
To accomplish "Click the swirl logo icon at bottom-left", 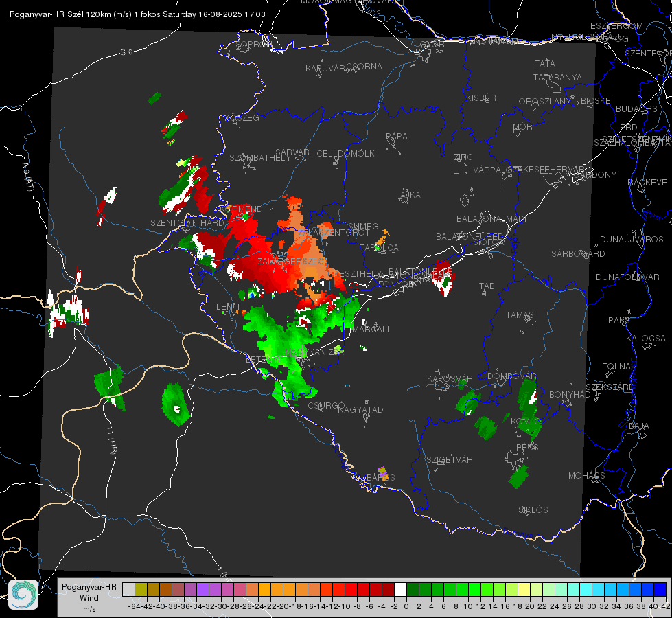I will [x=23, y=595].
